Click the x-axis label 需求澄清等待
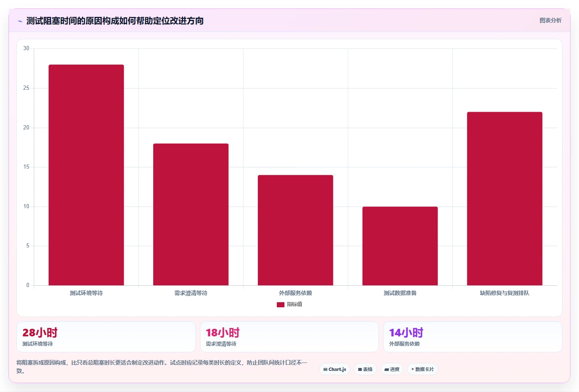 pos(191,293)
